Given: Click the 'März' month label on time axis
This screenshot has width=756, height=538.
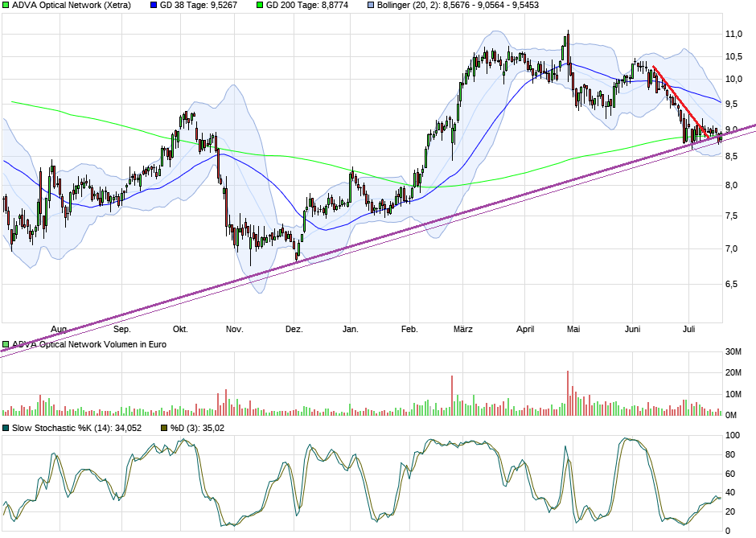Looking at the screenshot, I should coord(463,329).
